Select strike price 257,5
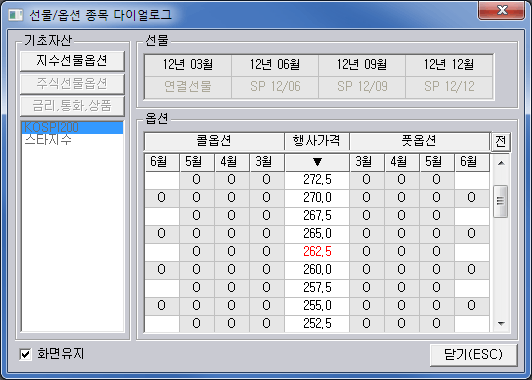 coord(317,288)
